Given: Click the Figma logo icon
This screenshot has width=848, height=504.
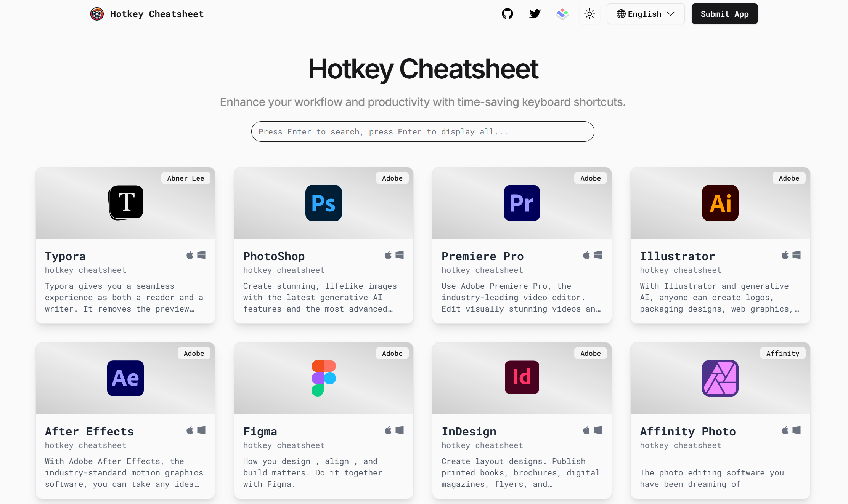Looking at the screenshot, I should click(x=324, y=378).
